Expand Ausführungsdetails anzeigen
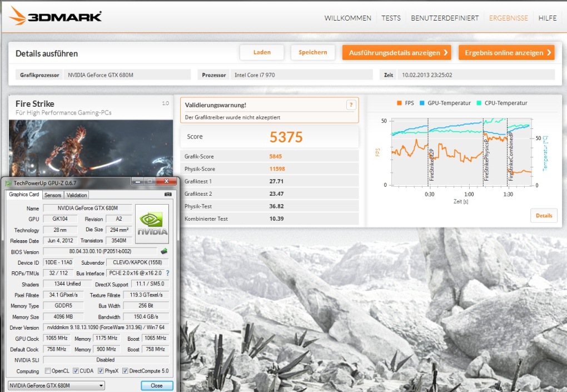567x392 pixels. (398, 53)
